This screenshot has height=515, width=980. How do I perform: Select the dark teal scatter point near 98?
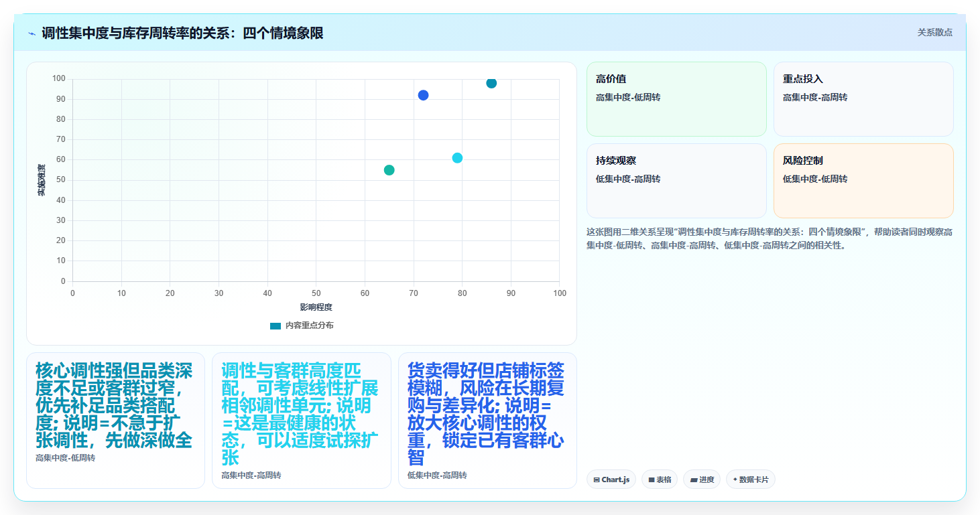click(x=491, y=83)
